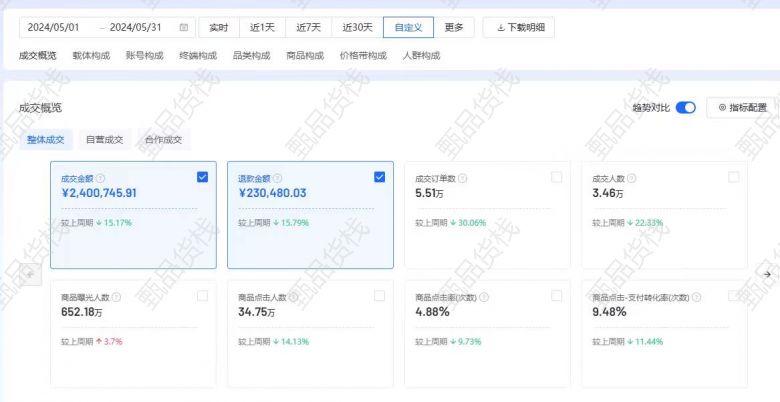Image resolution: width=780 pixels, height=402 pixels.
Task: Click help icon beside 商品点击人数
Action: pos(295,297)
